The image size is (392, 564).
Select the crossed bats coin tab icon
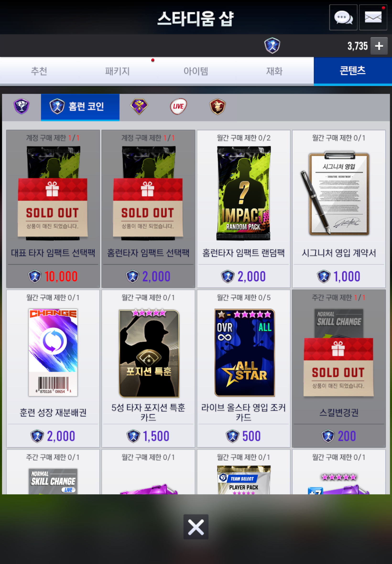click(139, 106)
